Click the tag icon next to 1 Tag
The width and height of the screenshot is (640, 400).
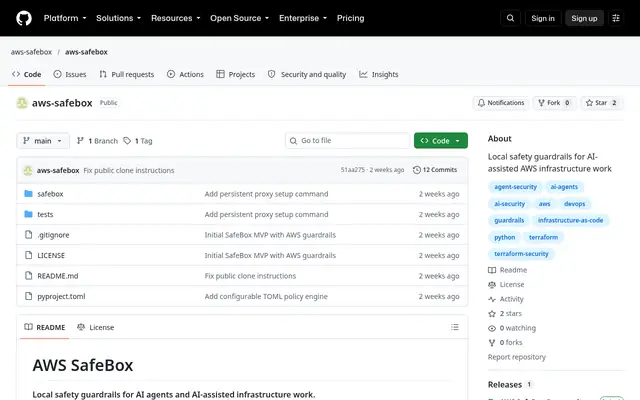(127, 141)
